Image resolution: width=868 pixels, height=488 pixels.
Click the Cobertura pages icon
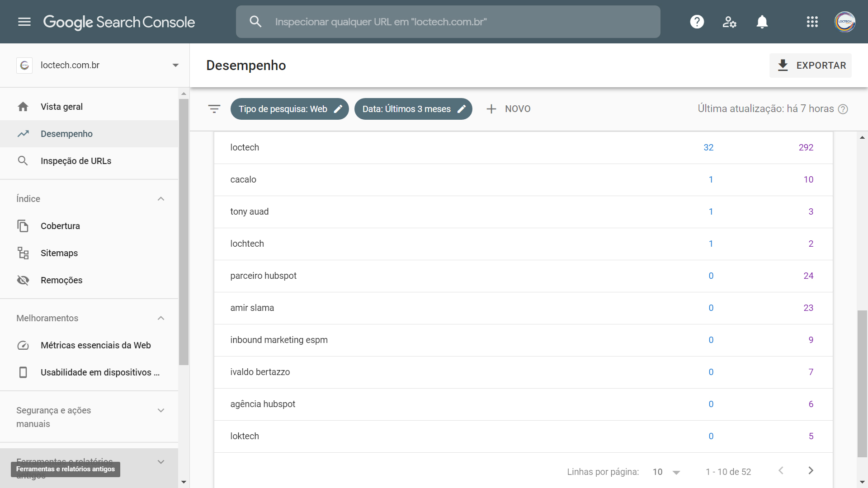click(x=23, y=226)
